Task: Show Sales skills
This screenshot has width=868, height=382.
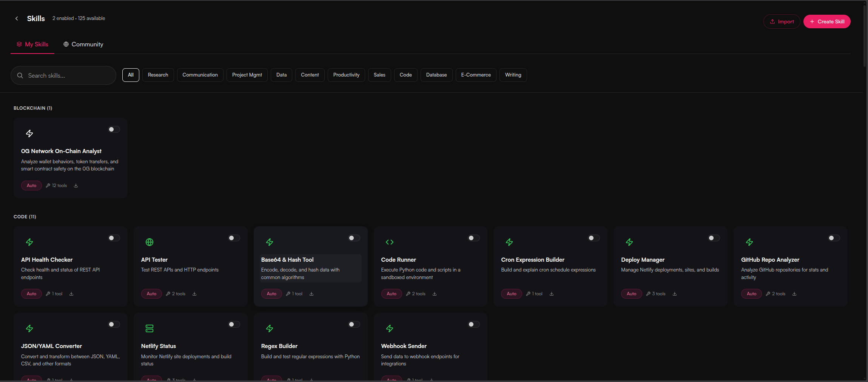Action: click(379, 75)
